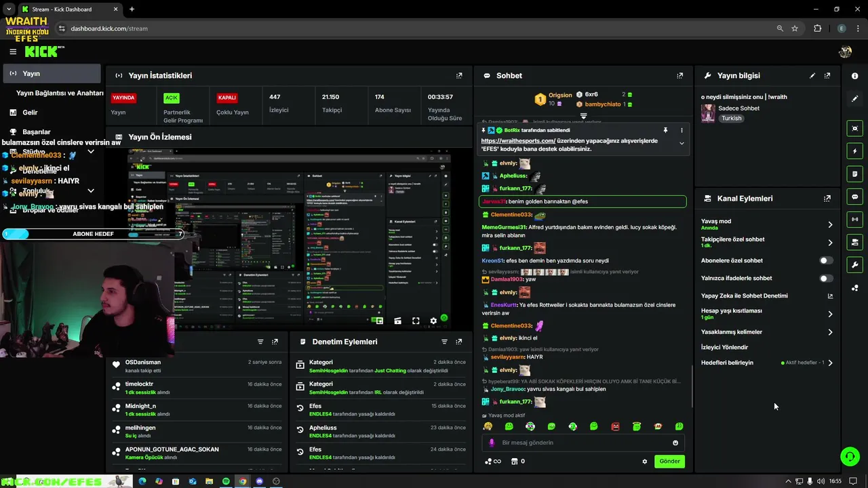The height and width of the screenshot is (488, 868).
Task: Toggle the stream preview widget in right sidebar
Action: [x=855, y=128]
